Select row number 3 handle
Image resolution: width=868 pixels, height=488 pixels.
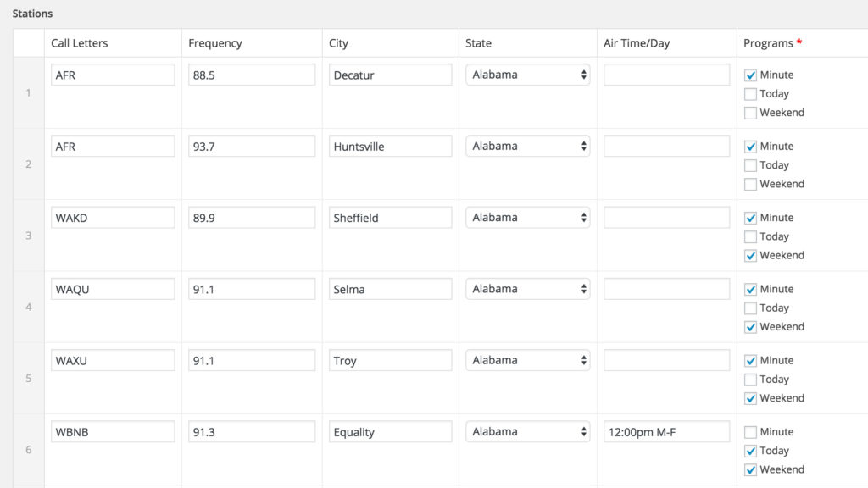pyautogui.click(x=29, y=236)
